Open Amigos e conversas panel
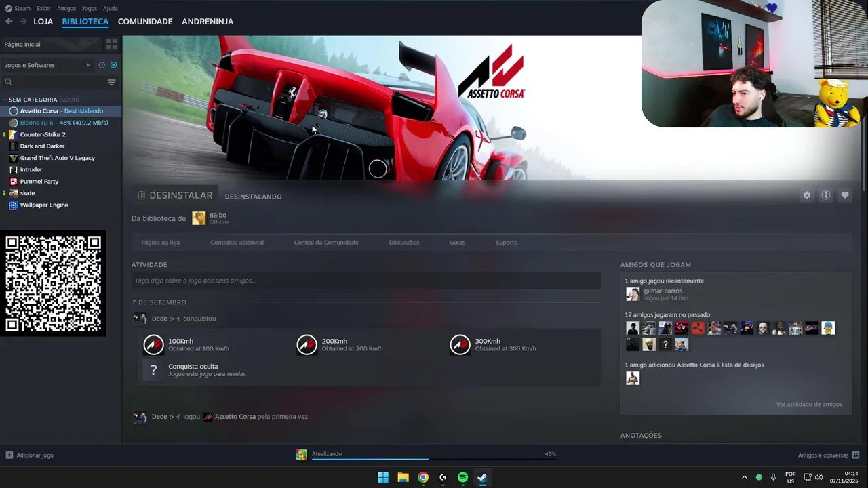Screen dimensions: 868x488 pos(829,455)
